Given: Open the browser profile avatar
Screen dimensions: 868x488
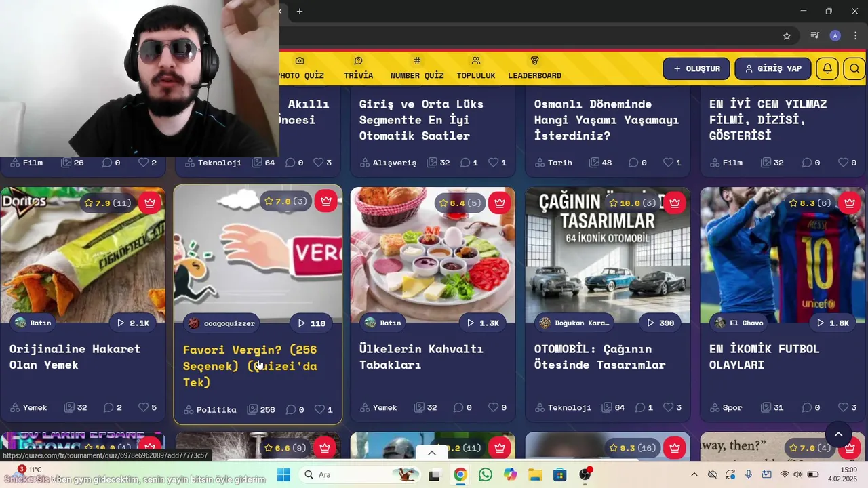Looking at the screenshot, I should [x=835, y=36].
